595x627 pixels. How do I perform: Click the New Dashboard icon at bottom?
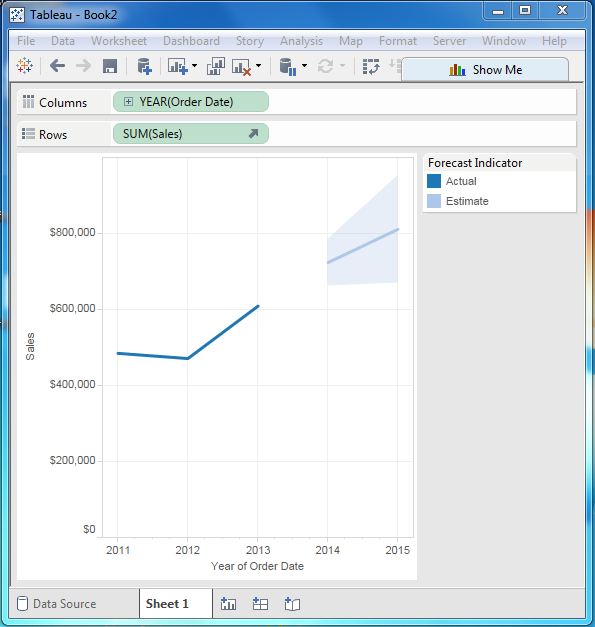coord(260,603)
